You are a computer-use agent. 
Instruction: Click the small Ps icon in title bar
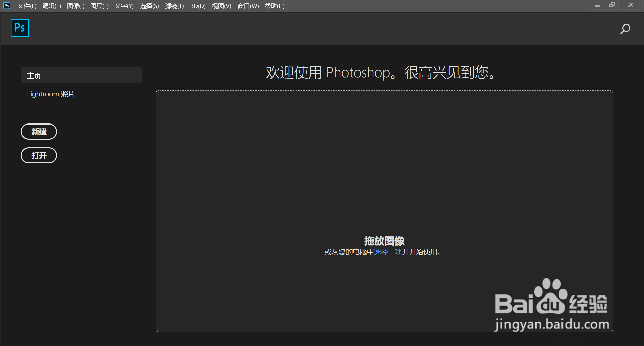[x=7, y=6]
